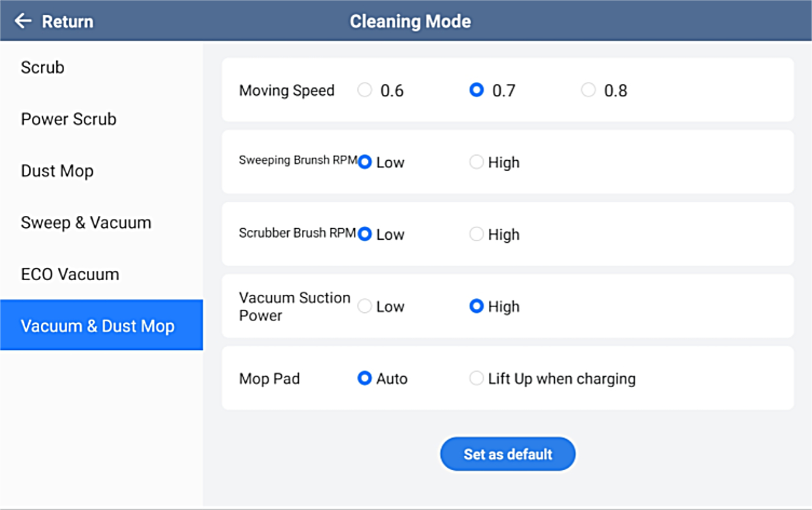
Task: Select Moving Speed 0.6 option
Action: pyautogui.click(x=365, y=91)
